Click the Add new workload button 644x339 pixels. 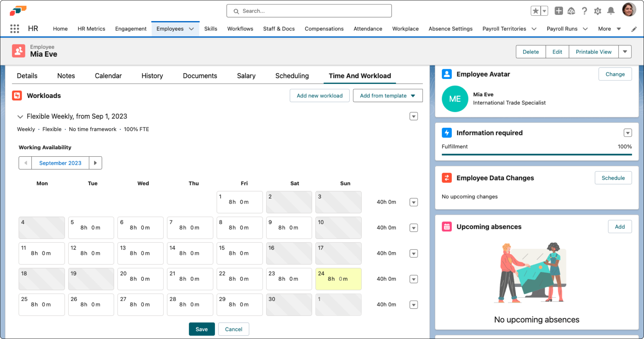click(x=319, y=95)
